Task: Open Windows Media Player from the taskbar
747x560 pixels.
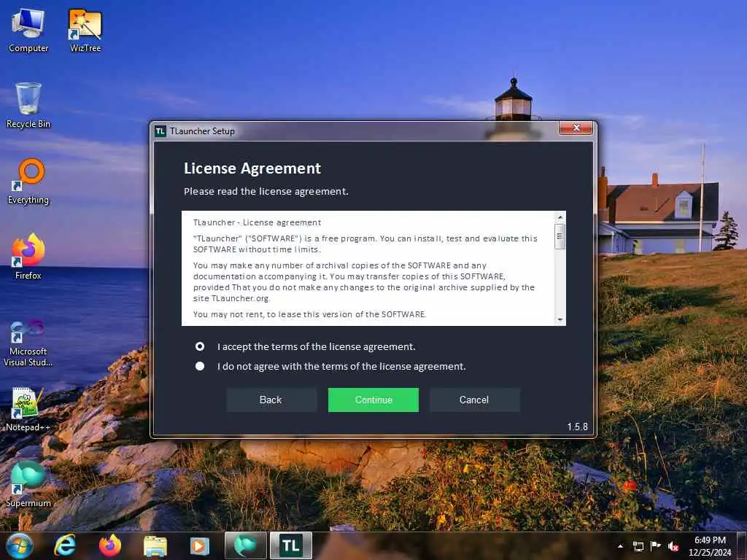Action: (x=200, y=545)
